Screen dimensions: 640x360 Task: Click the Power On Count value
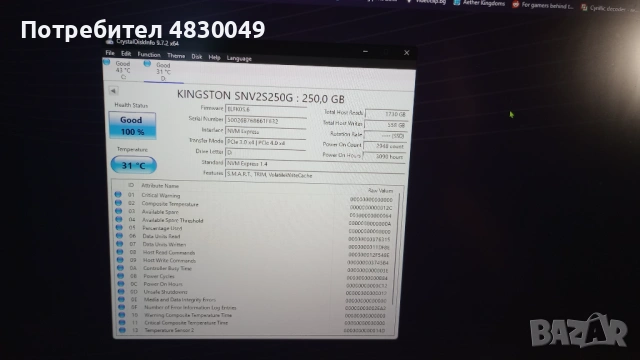384,146
